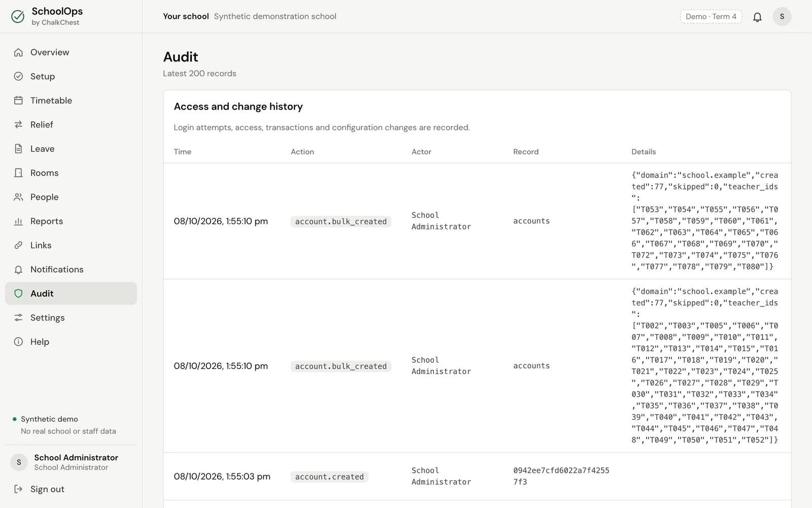The image size is (812, 508).
Task: Open the School Administrator profile in sidebar
Action: point(71,462)
